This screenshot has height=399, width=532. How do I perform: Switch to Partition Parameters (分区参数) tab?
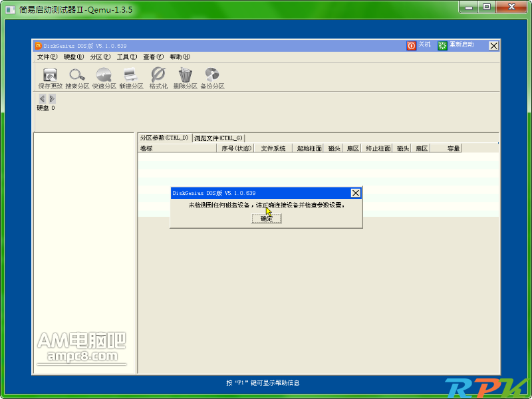point(164,138)
